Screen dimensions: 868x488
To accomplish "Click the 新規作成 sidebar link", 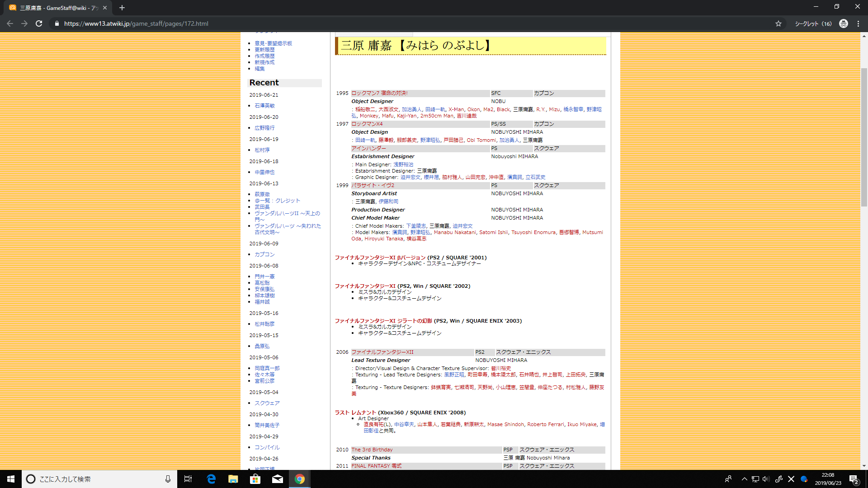I will pyautogui.click(x=264, y=62).
